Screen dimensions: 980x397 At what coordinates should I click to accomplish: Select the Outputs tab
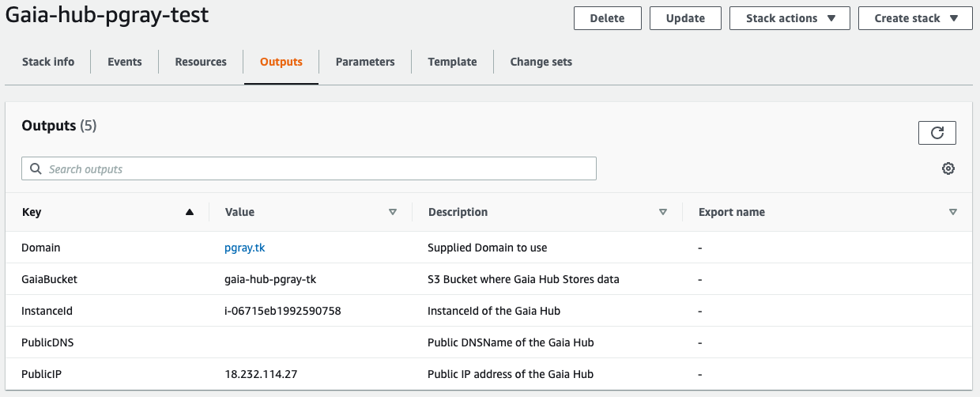coord(281,62)
